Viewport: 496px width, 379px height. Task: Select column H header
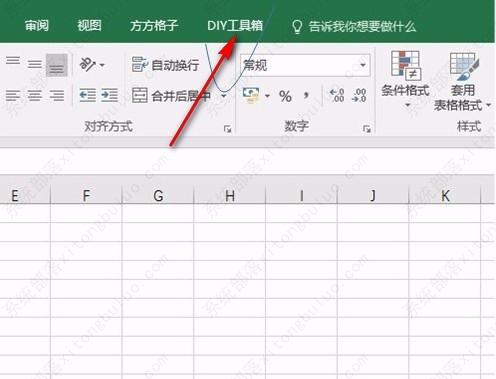click(x=230, y=195)
